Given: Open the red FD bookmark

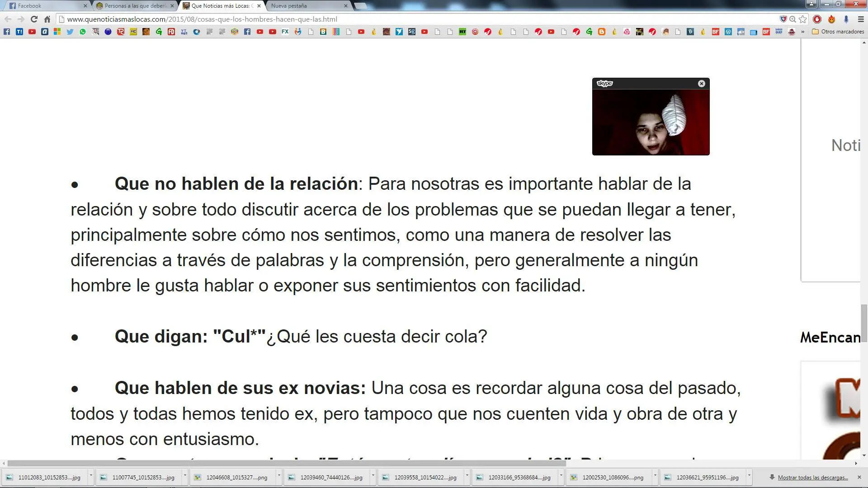Looking at the screenshot, I should tap(171, 32).
